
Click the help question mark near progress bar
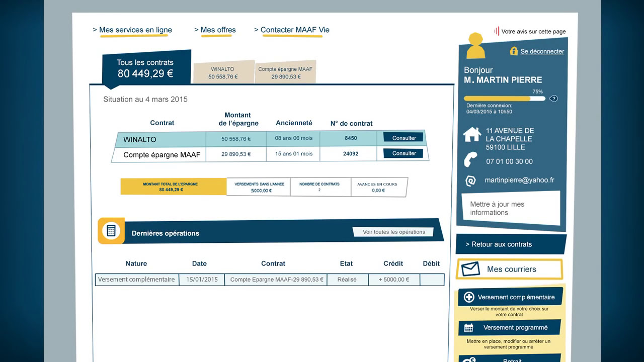(553, 99)
